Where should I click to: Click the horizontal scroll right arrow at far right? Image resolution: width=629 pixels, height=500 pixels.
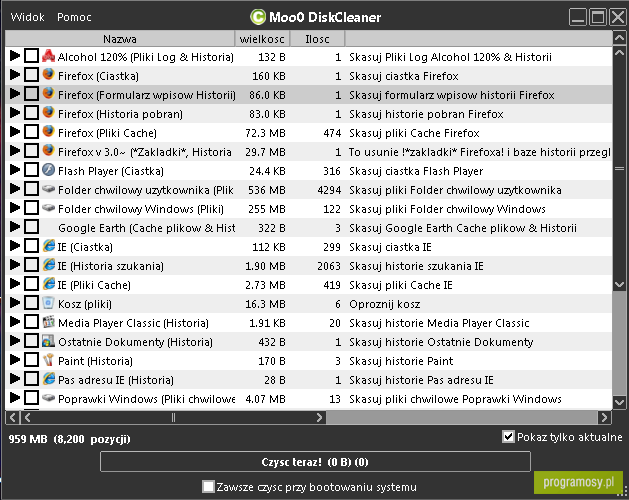click(x=604, y=418)
